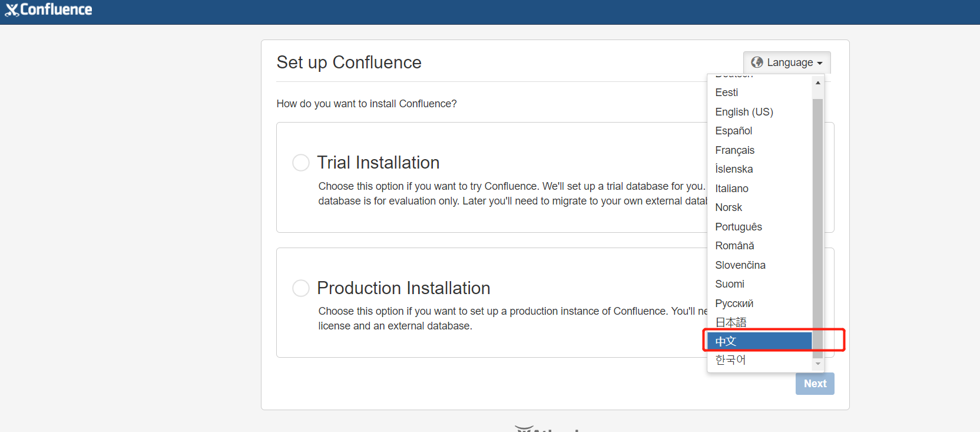This screenshot has width=980, height=432.
Task: Click the 'How do you want to install Confluence?' text
Action: [x=366, y=104]
